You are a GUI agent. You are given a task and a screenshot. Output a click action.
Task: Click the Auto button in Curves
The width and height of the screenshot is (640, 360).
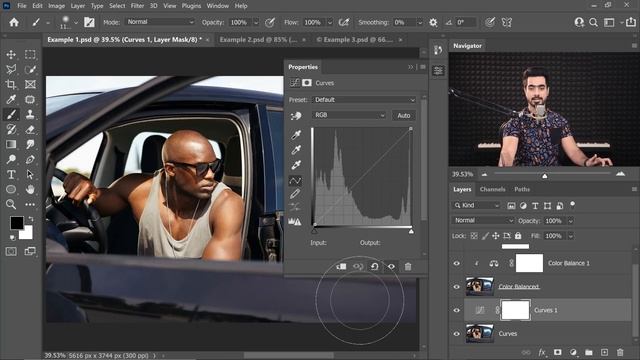click(x=404, y=116)
